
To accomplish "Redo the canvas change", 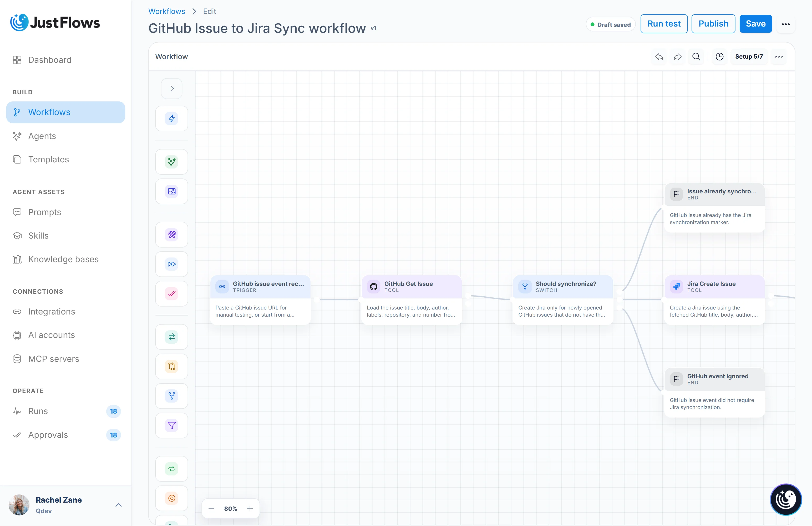I will click(x=678, y=56).
